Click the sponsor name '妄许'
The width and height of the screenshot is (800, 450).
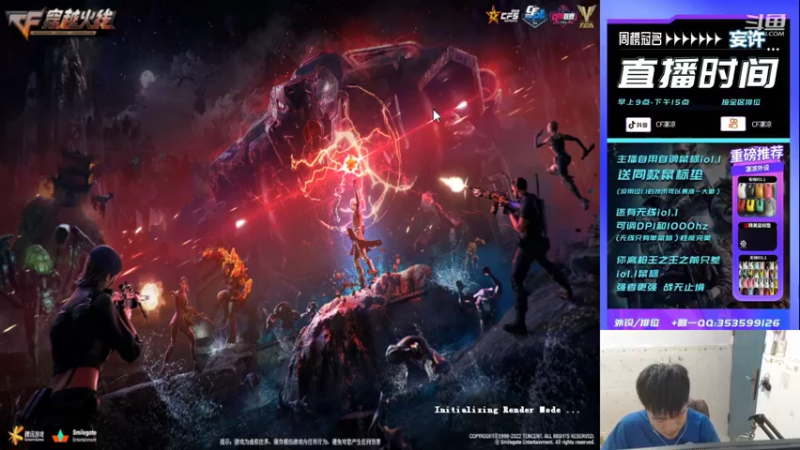746,39
